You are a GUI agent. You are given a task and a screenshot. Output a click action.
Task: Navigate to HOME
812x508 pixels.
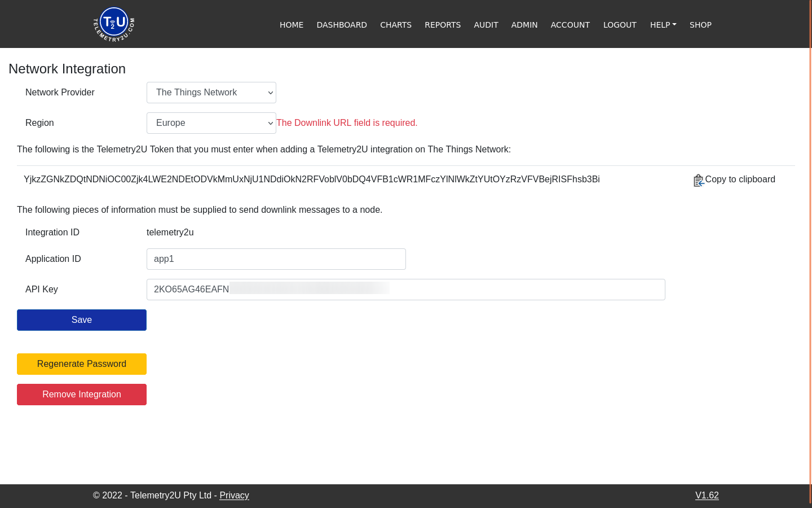coord(292,25)
